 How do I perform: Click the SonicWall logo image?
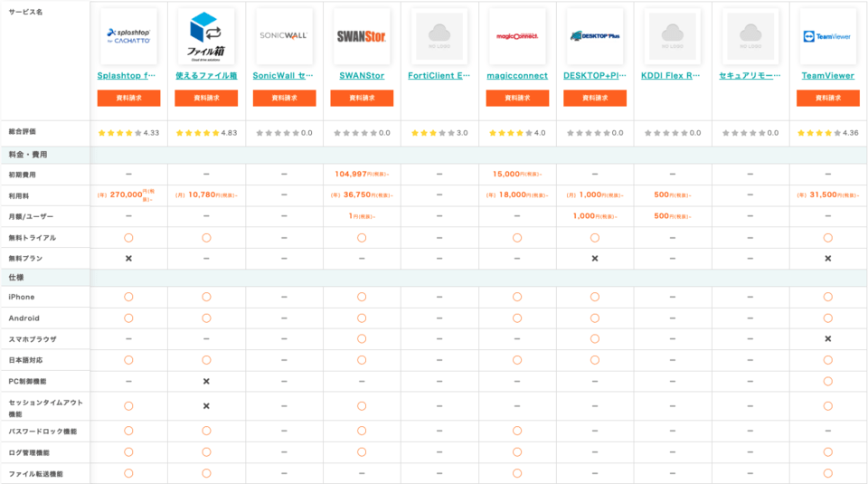[x=284, y=36]
